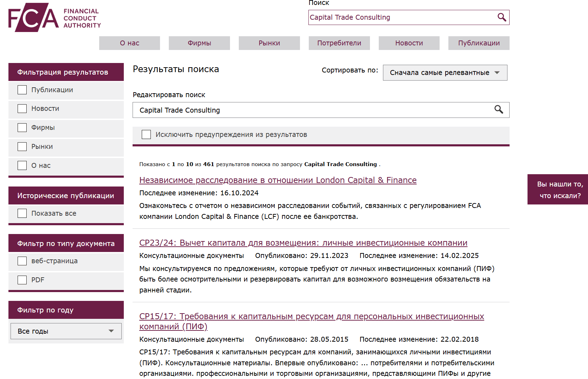This screenshot has height=379, width=588.
Task: Open the 'Фирмы' navigation menu
Action: tap(199, 43)
